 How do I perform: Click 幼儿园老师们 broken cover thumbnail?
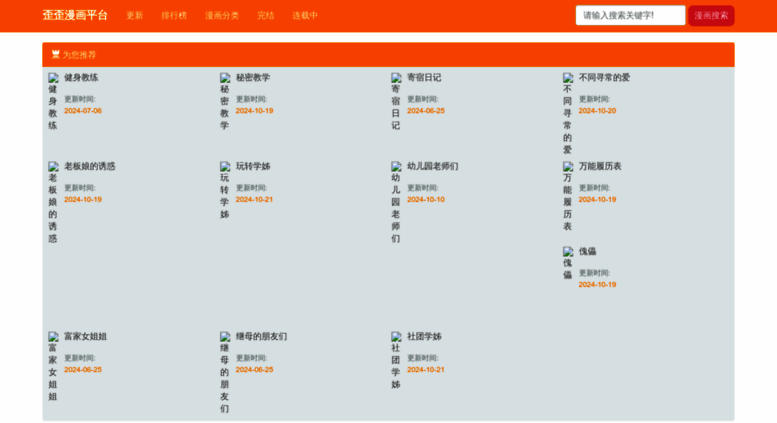tap(396, 202)
